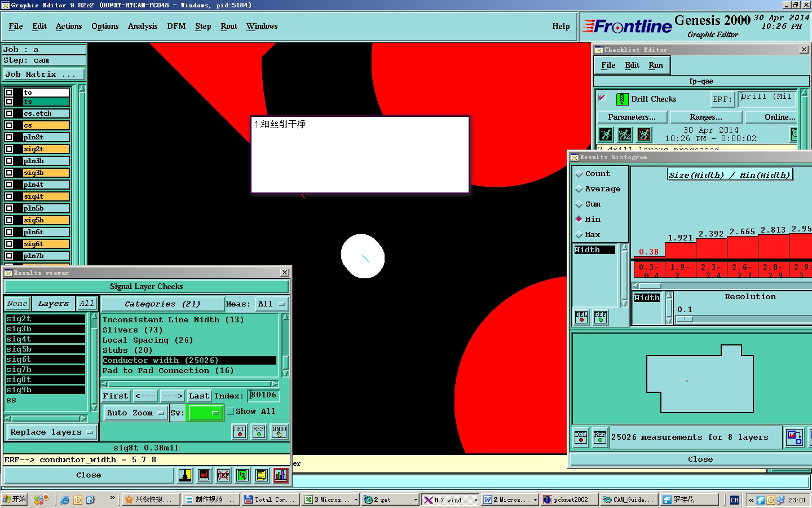Click the red screen icon in Results viewer
Screen dimensions: 812x508
click(204, 475)
